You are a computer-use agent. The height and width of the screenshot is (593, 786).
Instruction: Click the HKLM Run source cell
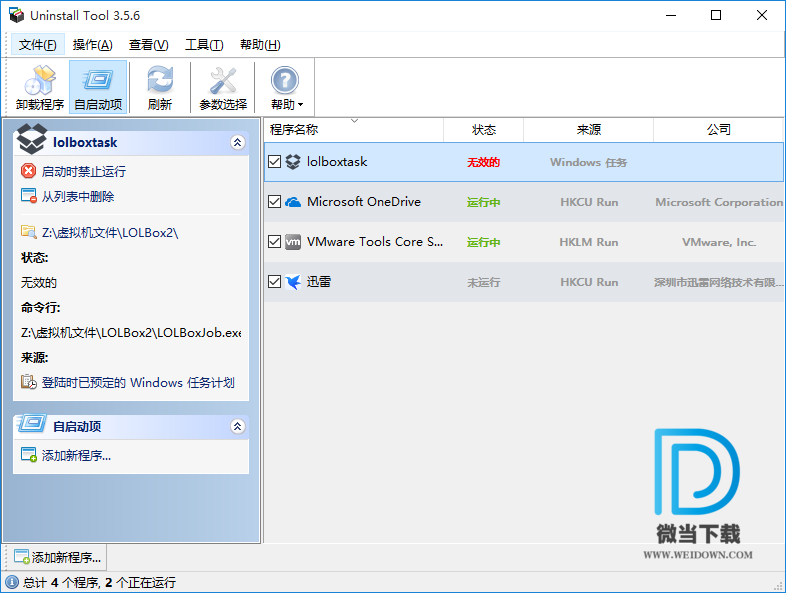tap(588, 242)
